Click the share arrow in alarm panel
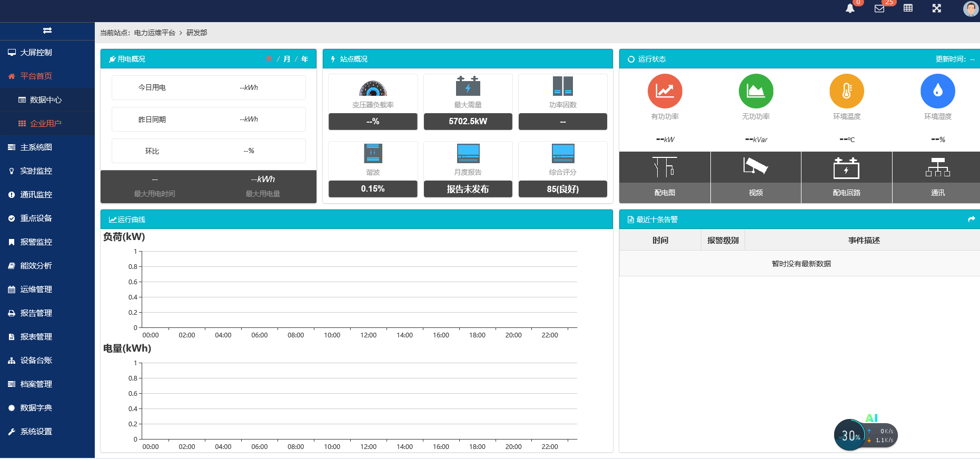980x459 pixels. pos(971,219)
